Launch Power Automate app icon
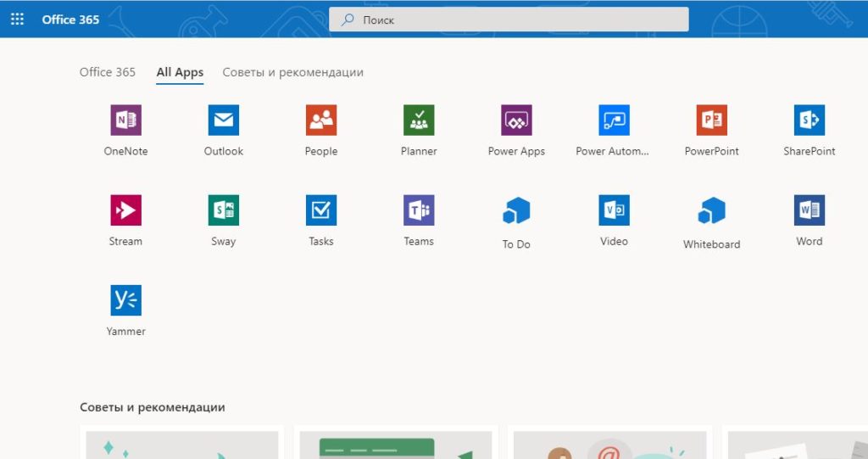Screen dimensions: 868x459 tap(614, 120)
